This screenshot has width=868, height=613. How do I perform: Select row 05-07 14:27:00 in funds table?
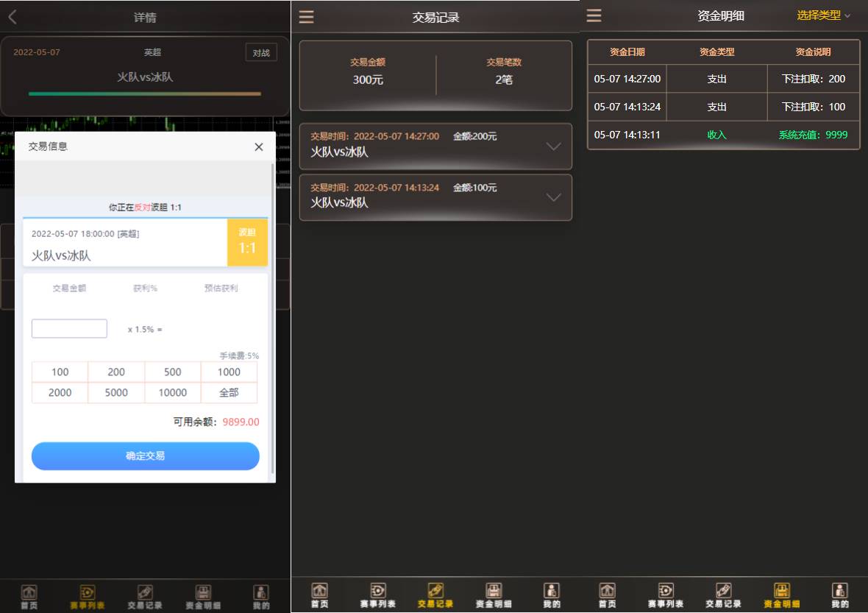(724, 79)
